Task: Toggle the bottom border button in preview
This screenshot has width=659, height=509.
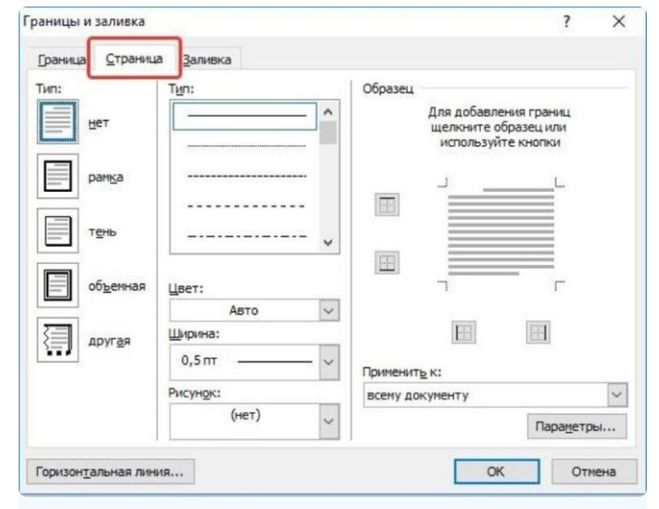Action: [x=386, y=262]
